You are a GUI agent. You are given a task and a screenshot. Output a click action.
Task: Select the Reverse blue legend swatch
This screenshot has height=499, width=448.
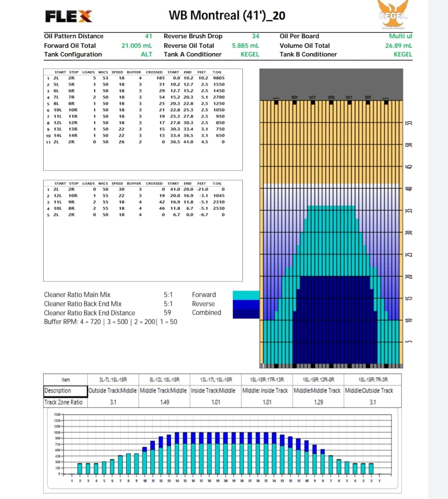coord(246,304)
